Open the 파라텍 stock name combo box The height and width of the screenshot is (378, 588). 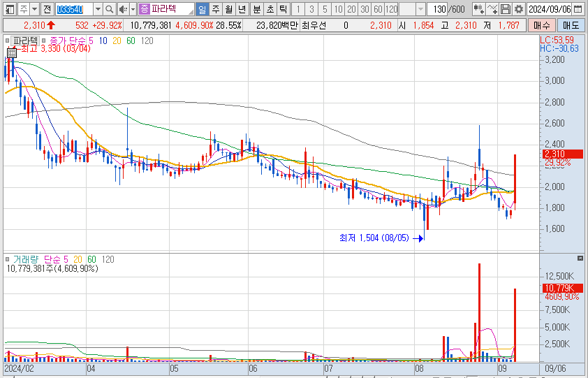point(166,9)
